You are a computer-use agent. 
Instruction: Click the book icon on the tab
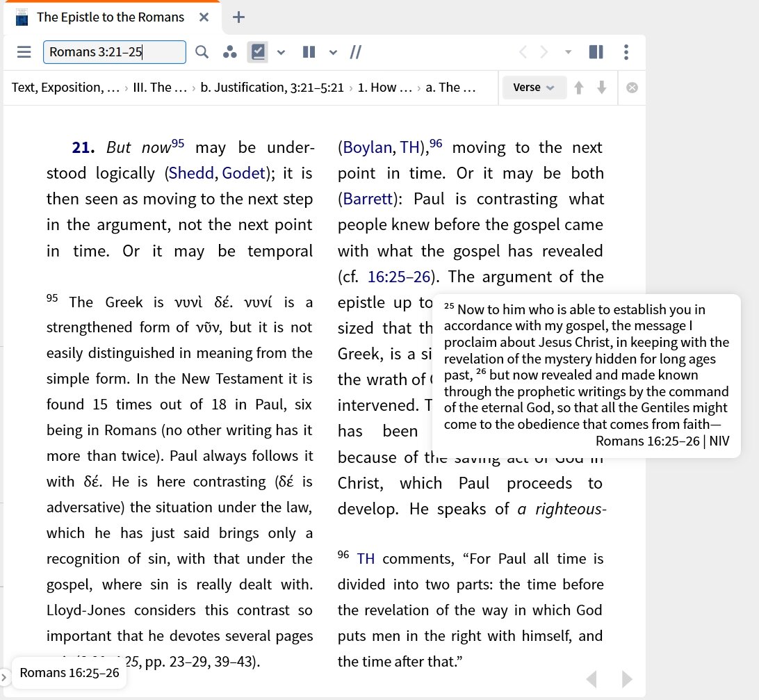coord(22,18)
